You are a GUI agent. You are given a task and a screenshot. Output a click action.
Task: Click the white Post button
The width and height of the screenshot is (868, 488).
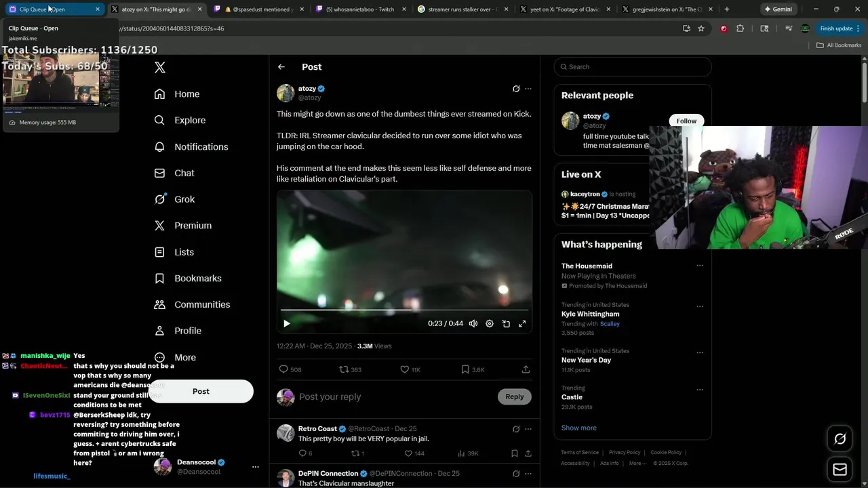[201, 391]
